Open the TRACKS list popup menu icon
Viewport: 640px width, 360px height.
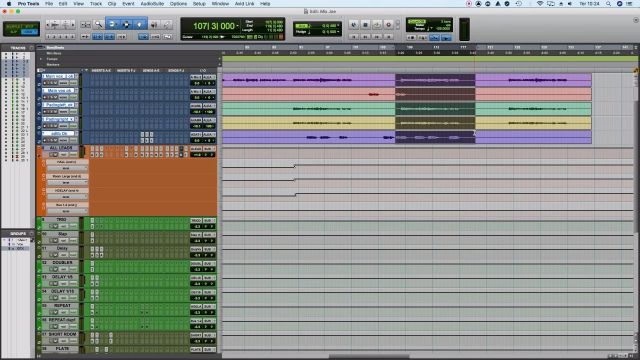31,48
